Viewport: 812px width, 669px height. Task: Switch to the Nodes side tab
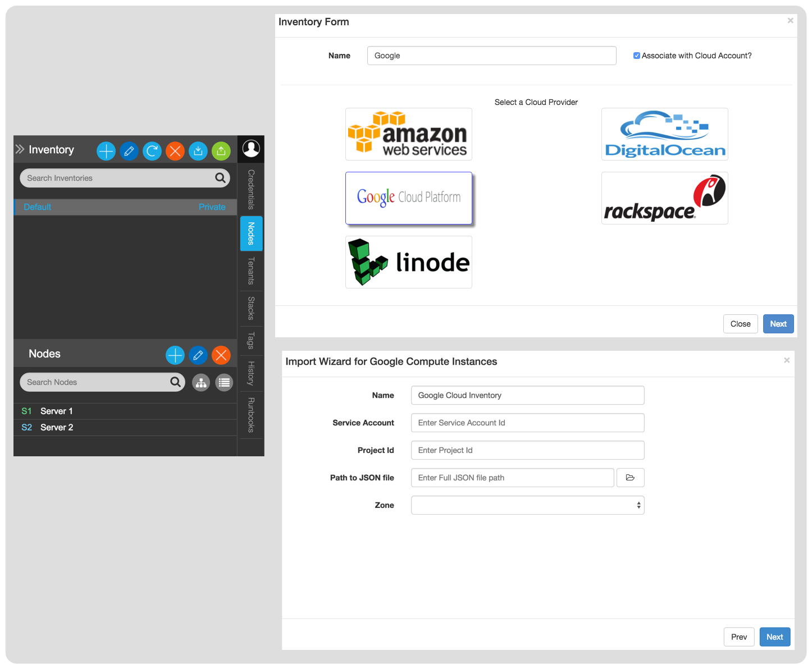pyautogui.click(x=251, y=233)
